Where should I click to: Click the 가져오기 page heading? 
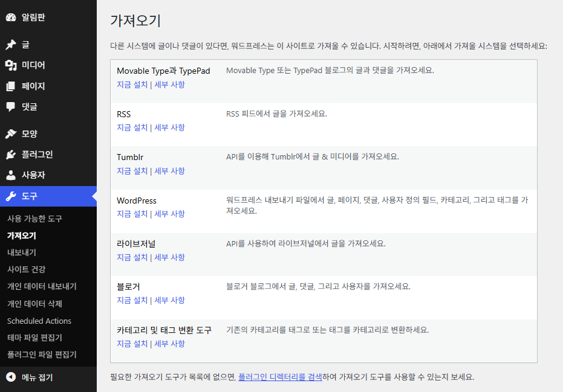[x=135, y=21]
